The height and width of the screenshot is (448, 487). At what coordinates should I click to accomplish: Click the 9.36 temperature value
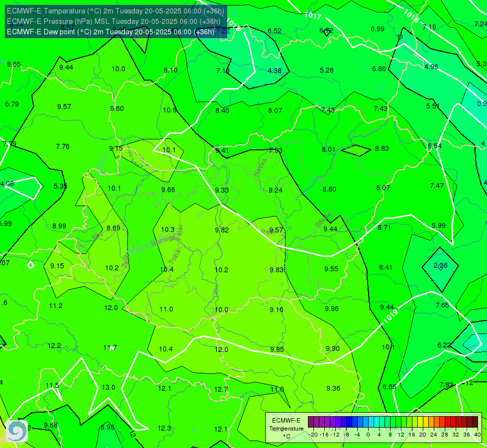[333, 388]
